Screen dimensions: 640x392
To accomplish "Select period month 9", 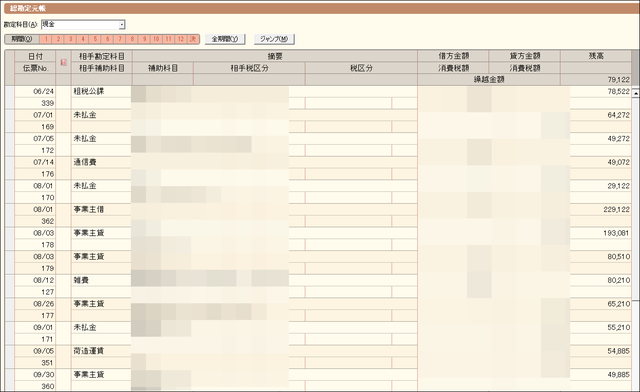I will (144, 39).
